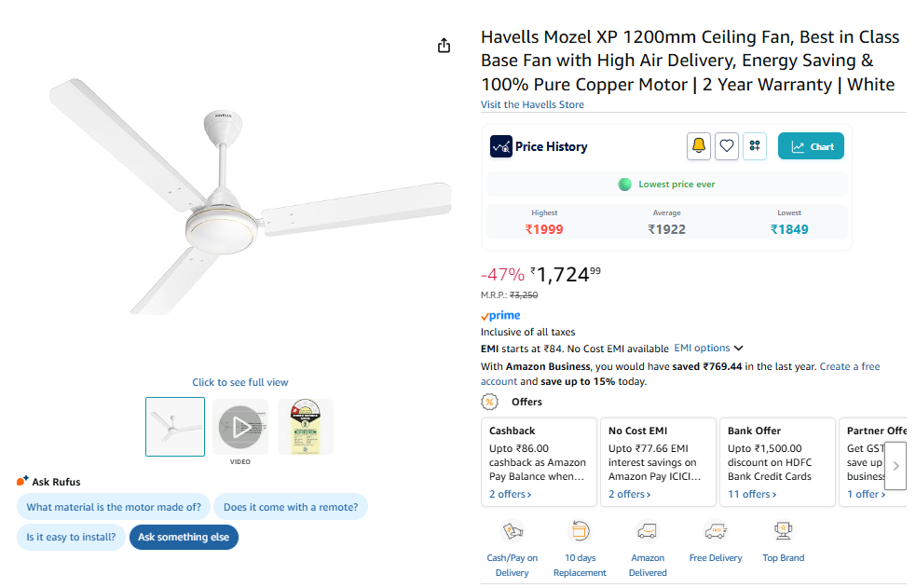Click the Amazon Delivered van icon
The height and width of the screenshot is (588, 916).
click(648, 532)
